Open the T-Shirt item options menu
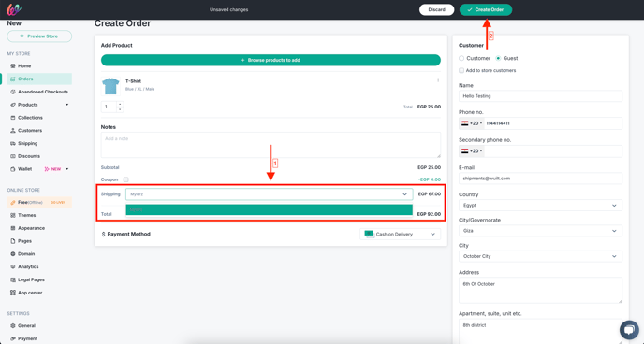Viewport: 644px width, 344px height. click(438, 80)
